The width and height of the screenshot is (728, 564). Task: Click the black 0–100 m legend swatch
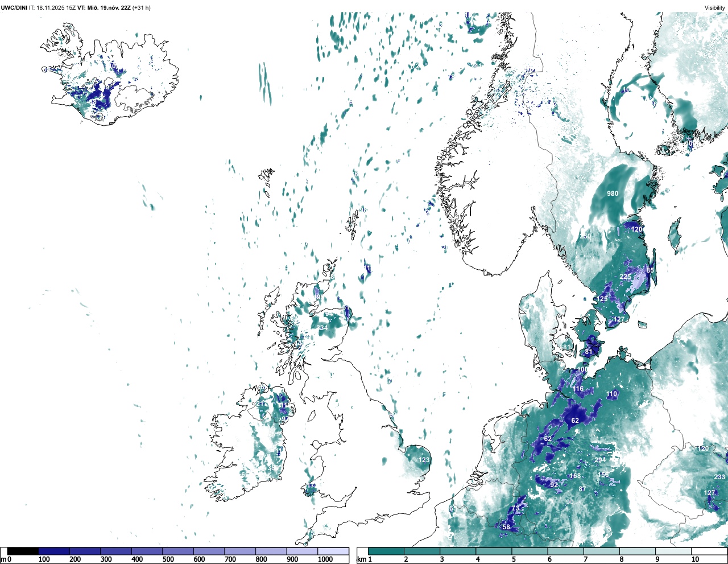(x=23, y=551)
